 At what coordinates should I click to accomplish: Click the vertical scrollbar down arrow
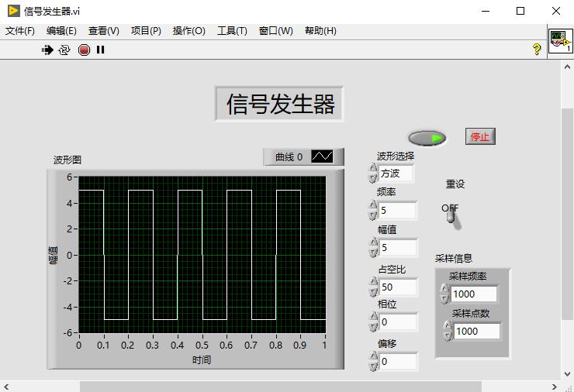(567, 374)
